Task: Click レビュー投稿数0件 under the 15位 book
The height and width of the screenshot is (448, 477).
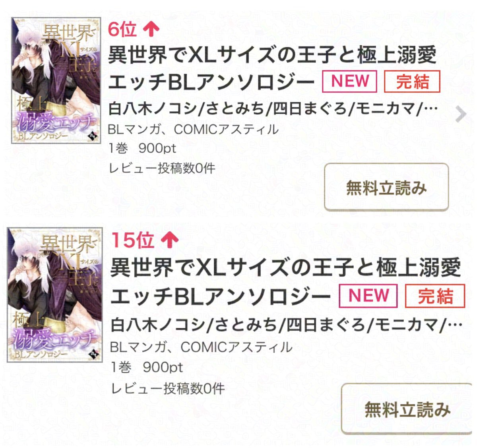Action: pos(167,388)
